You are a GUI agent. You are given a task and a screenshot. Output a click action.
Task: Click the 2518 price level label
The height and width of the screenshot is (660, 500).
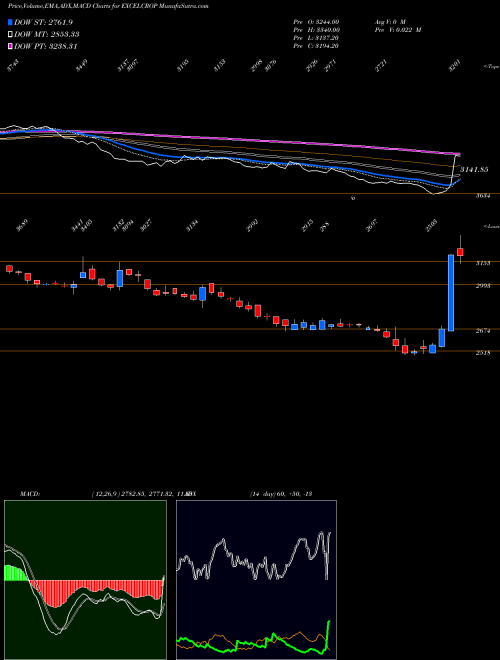tap(482, 353)
